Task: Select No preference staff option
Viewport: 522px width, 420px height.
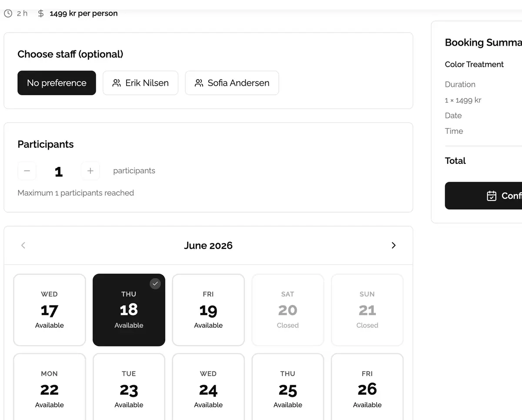Action: [57, 83]
